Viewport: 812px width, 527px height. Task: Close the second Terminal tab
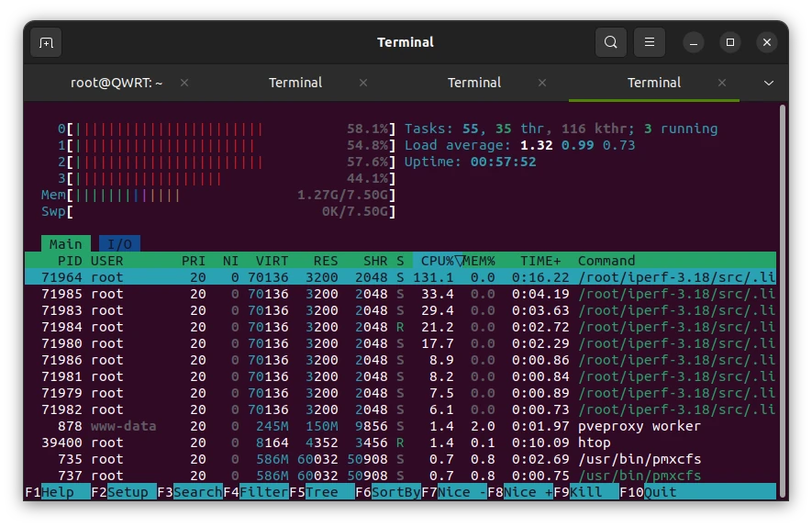pyautogui.click(x=363, y=83)
